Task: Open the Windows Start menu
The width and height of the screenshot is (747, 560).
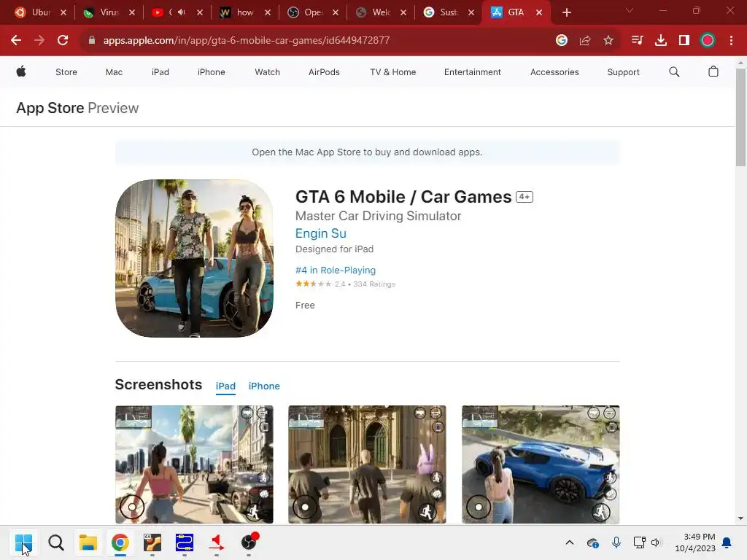Action: 23,542
